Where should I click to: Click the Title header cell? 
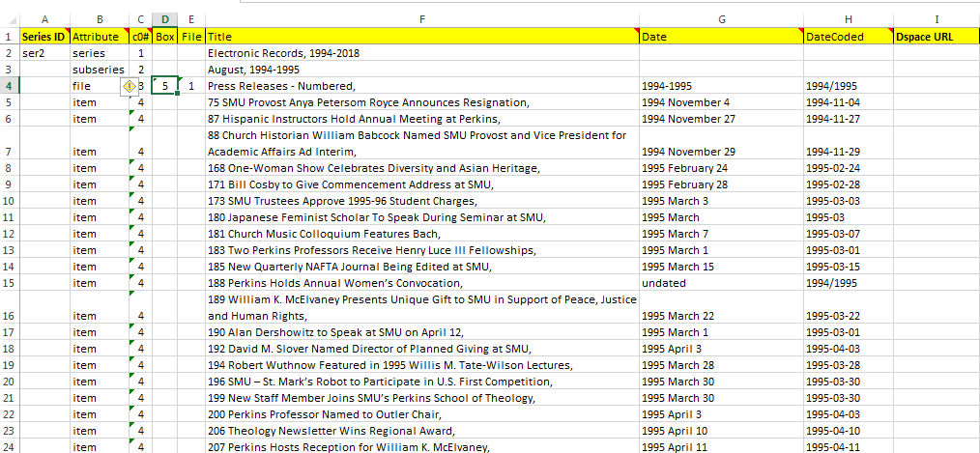tap(421, 37)
